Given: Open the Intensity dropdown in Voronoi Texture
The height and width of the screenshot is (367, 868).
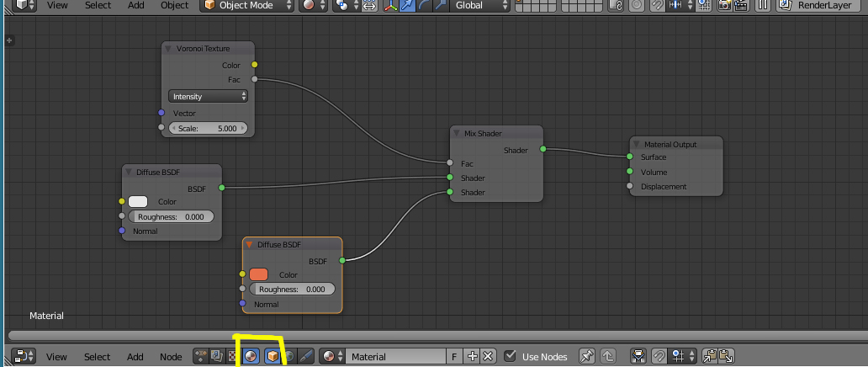Looking at the screenshot, I should [208, 97].
